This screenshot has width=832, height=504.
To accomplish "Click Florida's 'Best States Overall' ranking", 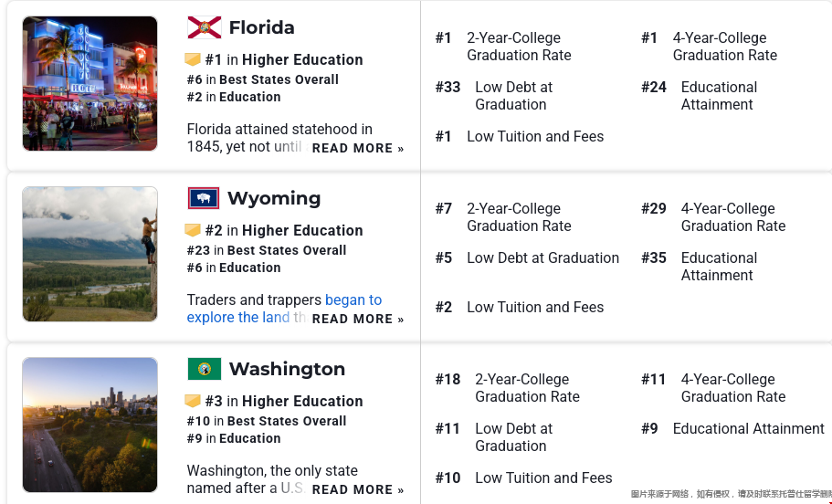I will coord(279,79).
